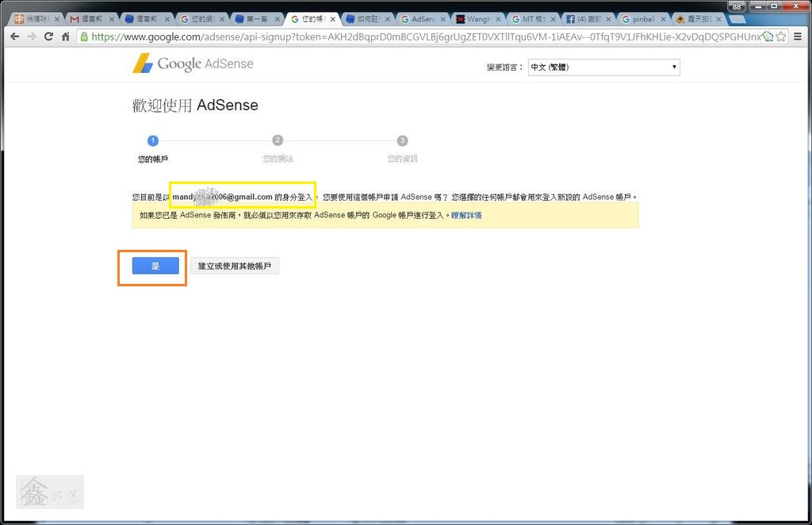Open the 變更語言 language dropdown
This screenshot has width=812, height=525.
[603, 67]
